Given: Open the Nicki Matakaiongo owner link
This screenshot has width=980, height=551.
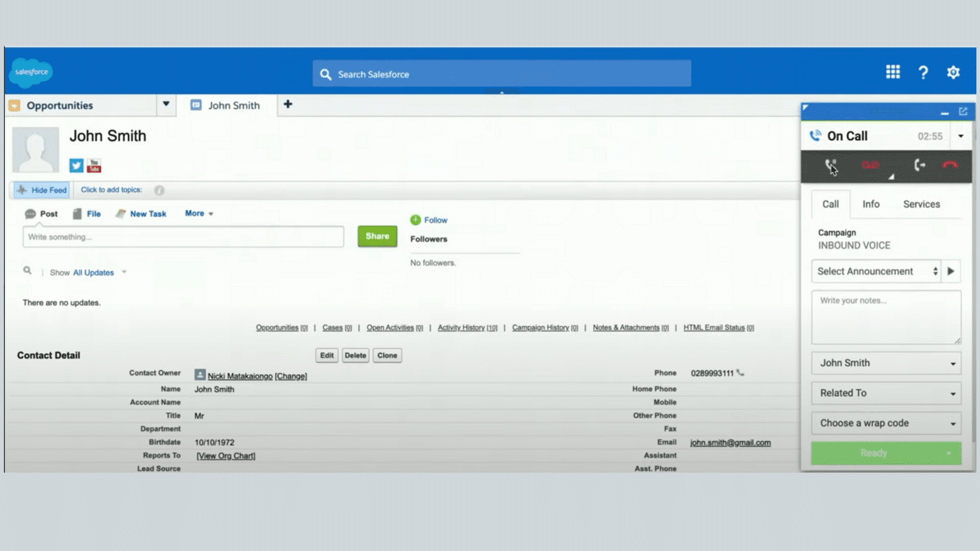Looking at the screenshot, I should [x=240, y=376].
